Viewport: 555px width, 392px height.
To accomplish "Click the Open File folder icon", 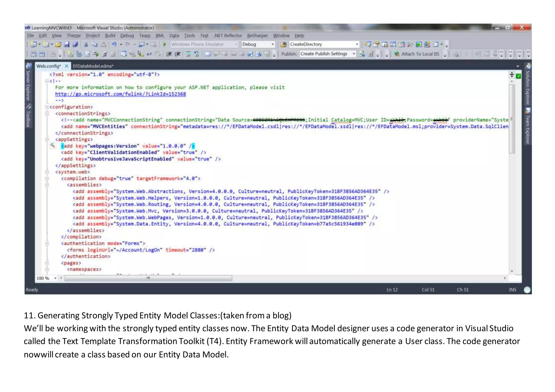I will pos(58,44).
